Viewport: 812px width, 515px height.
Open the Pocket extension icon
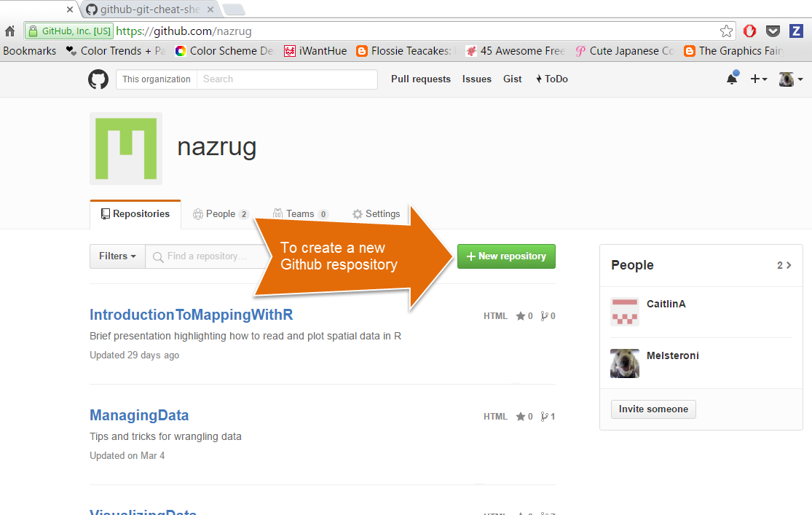click(773, 31)
